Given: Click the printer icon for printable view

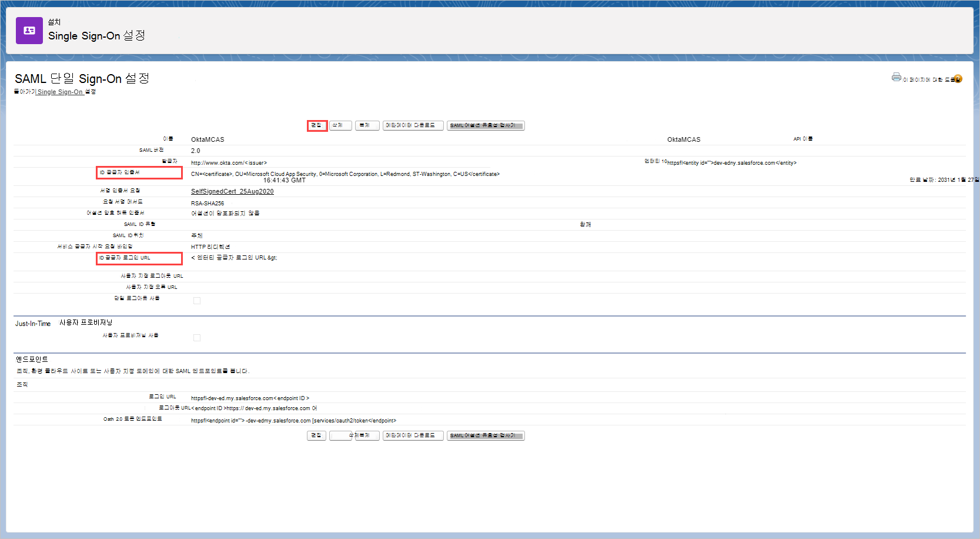Looking at the screenshot, I should (896, 77).
